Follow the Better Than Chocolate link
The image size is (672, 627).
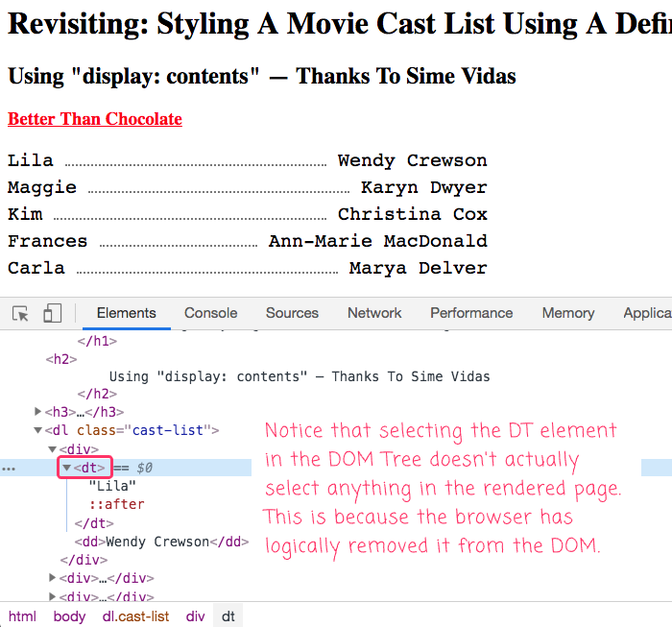pos(95,119)
